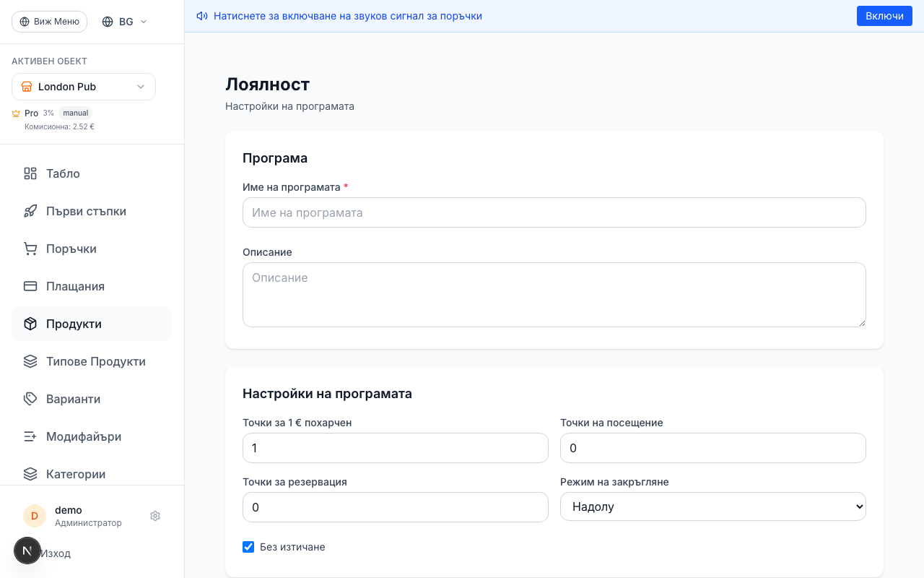Open the BG language dropdown
Image resolution: width=924 pixels, height=578 pixels.
coord(125,22)
